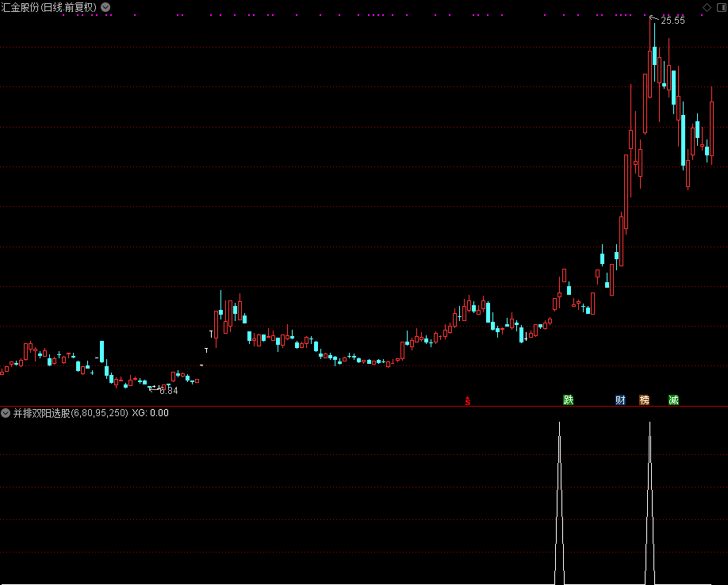Open the blue 财 financial marker
Viewport: 728px width, 585px height.
click(x=620, y=400)
